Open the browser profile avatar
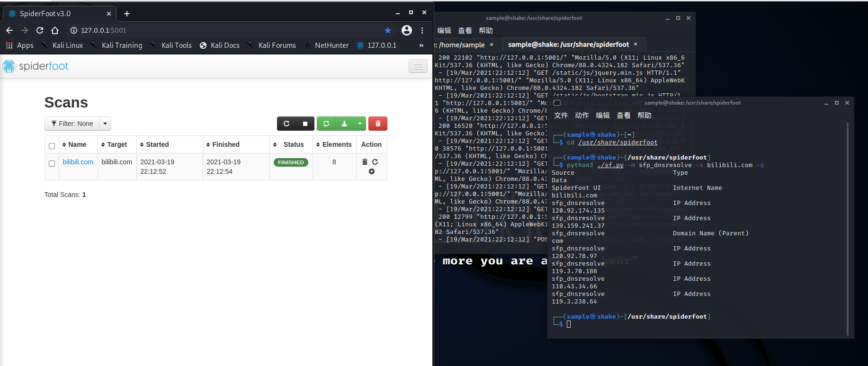This screenshot has height=366, width=868. pyautogui.click(x=407, y=30)
